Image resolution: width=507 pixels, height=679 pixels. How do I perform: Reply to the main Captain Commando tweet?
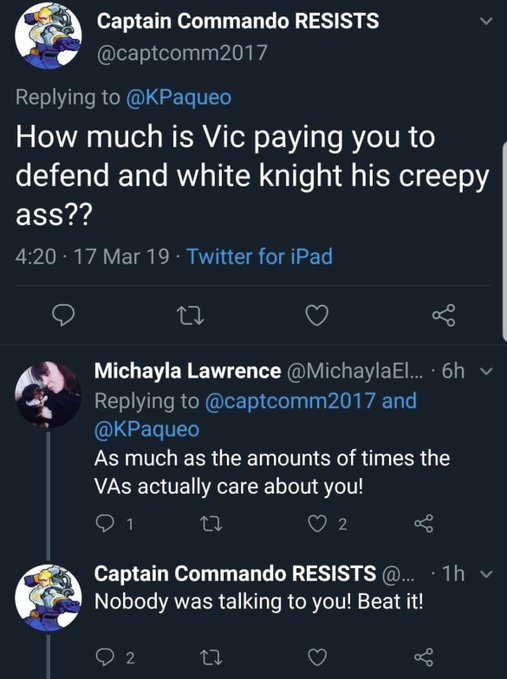[64, 315]
